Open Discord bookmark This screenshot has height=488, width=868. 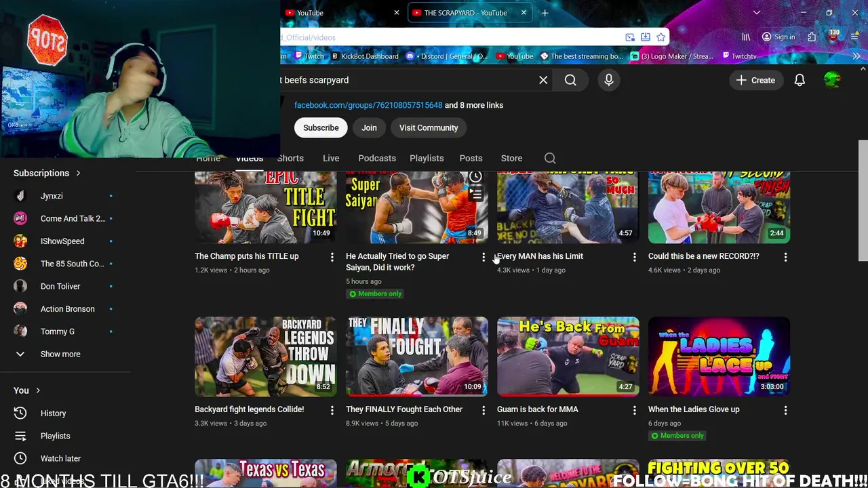click(447, 56)
